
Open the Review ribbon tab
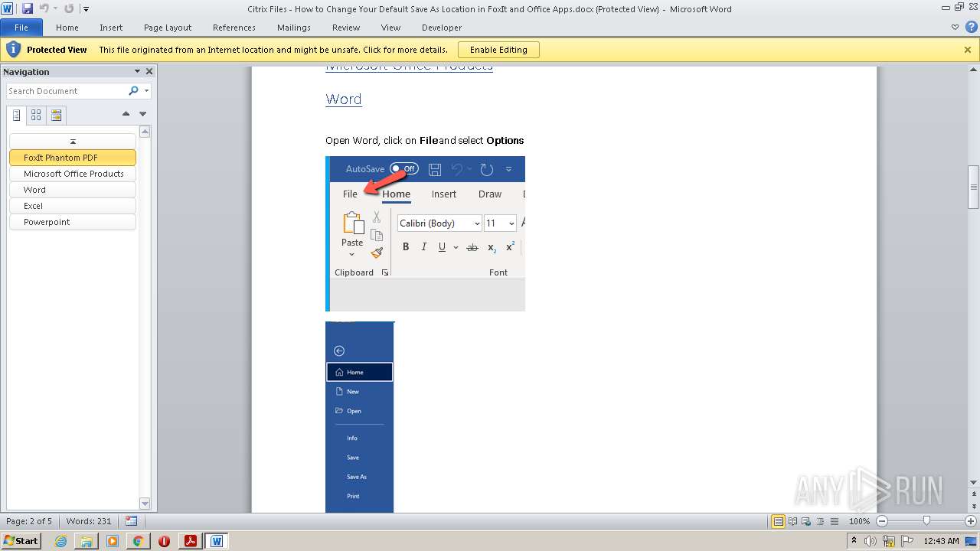coord(346,28)
